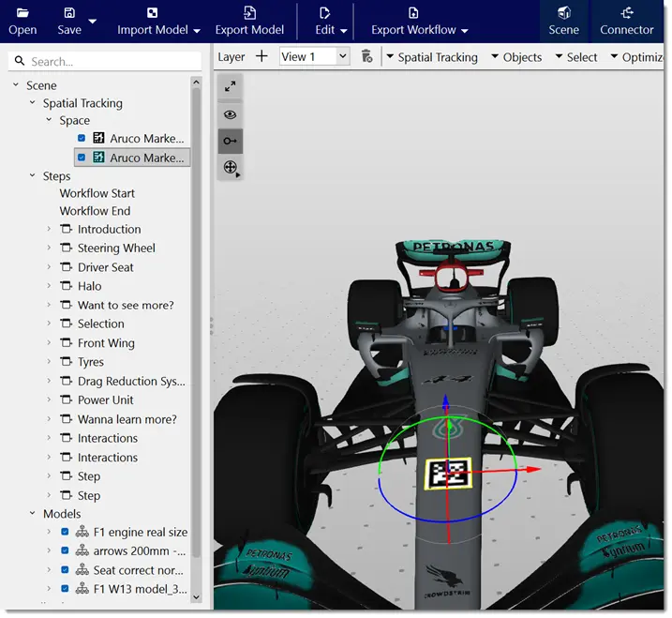Uncheck arrows 200mm model checkbox
This screenshot has height=618, width=672.
click(65, 550)
